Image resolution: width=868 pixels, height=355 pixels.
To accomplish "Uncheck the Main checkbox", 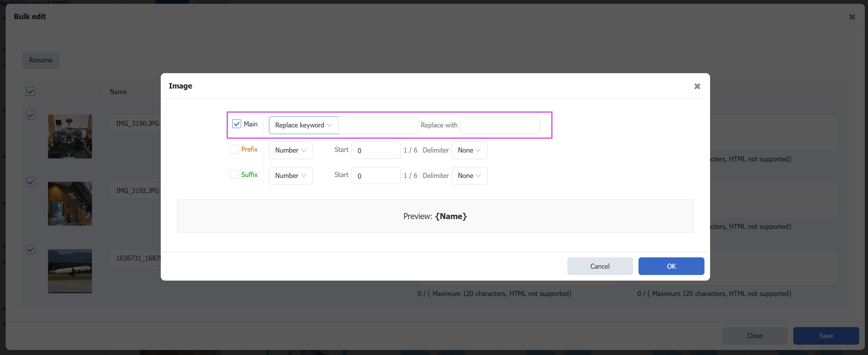I will pos(237,124).
